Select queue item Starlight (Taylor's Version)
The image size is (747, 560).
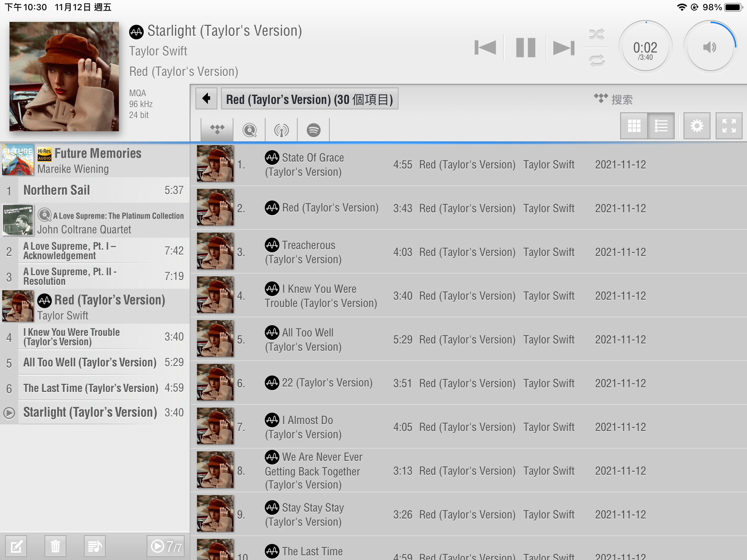pyautogui.click(x=95, y=413)
